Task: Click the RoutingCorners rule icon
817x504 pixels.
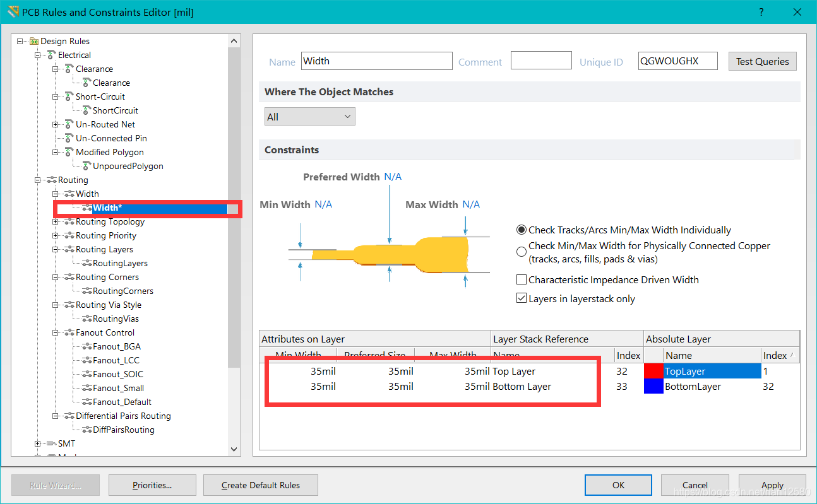Action: click(86, 291)
